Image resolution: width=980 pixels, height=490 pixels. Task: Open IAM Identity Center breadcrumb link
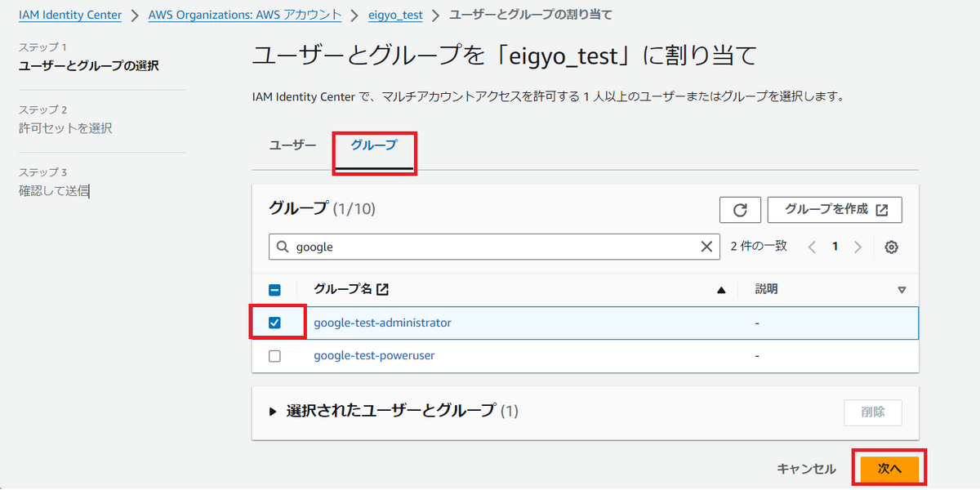[x=70, y=15]
